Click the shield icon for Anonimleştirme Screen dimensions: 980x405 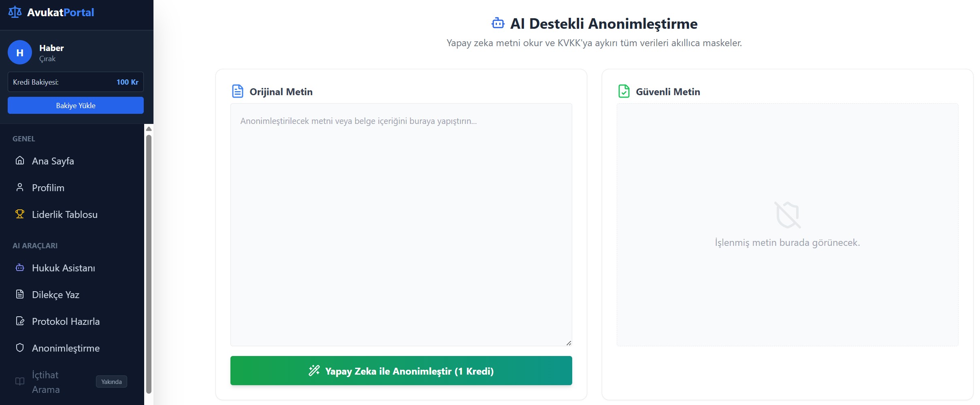[20, 347]
